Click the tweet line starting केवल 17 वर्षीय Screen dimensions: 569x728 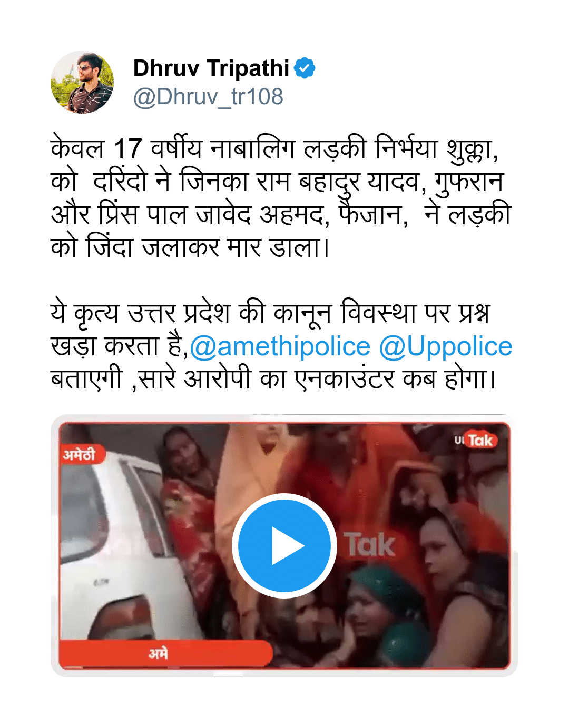click(275, 149)
